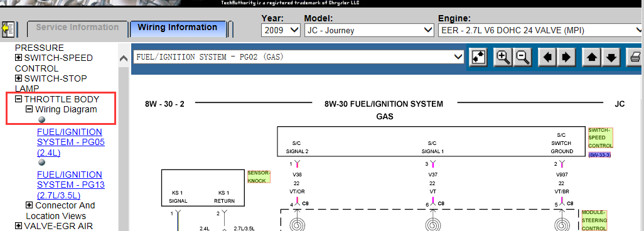Click the SENSOR-KNOCK component label
The image size is (644, 231).
click(259, 177)
